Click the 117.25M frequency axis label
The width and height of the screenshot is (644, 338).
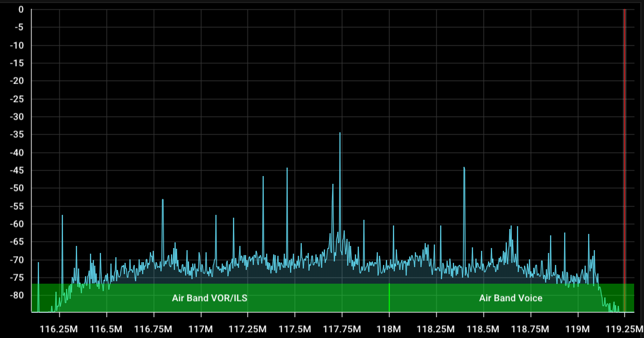[247, 329]
